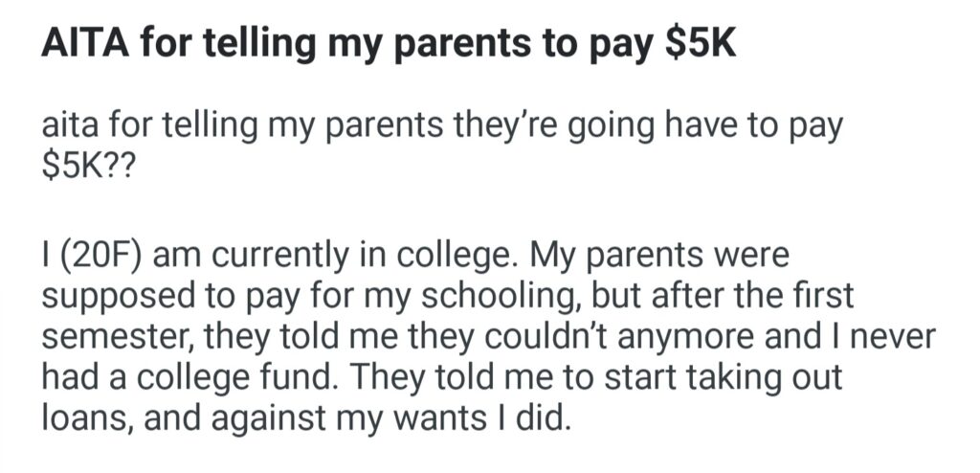The height and width of the screenshot is (473, 980).
Task: Click the "(20F)" age tag
Action: [x=101, y=259]
